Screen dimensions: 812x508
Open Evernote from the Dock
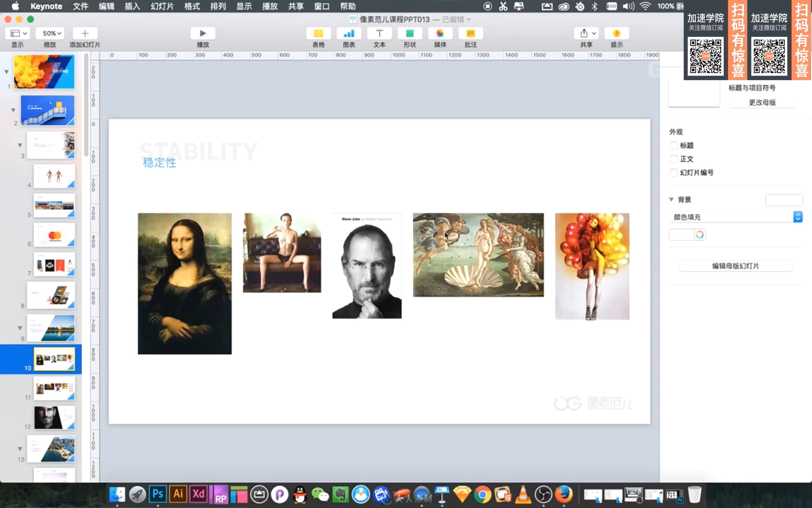point(340,494)
